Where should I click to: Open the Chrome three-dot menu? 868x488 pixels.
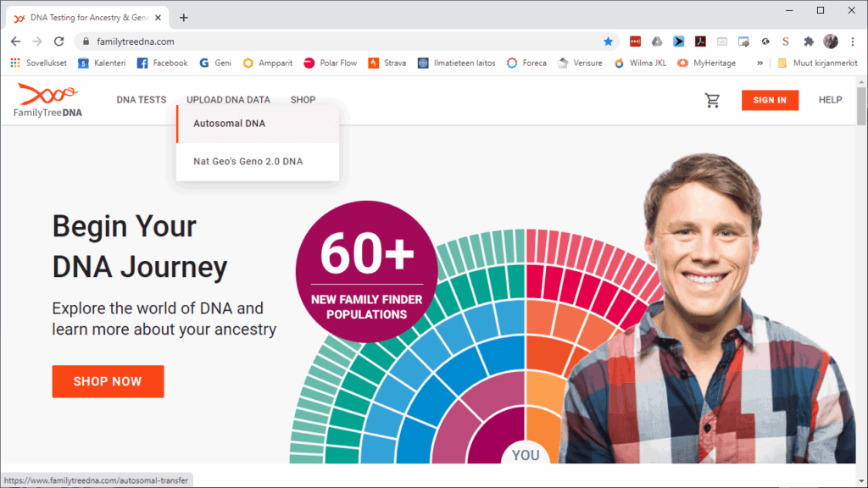coord(853,42)
